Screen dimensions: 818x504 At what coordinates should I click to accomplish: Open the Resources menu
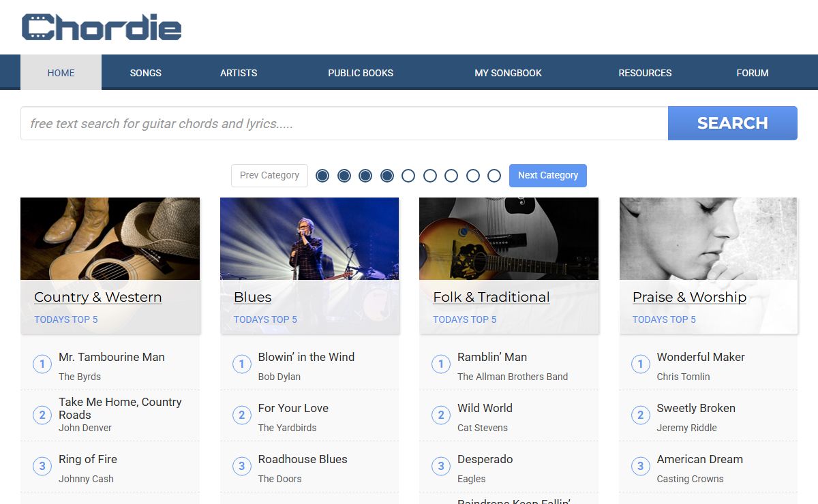pyautogui.click(x=645, y=72)
